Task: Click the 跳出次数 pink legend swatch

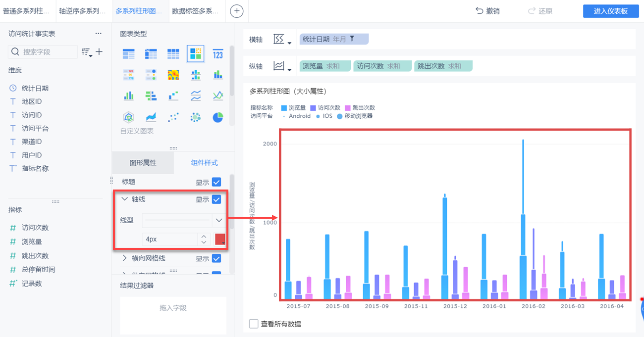Action: pyautogui.click(x=348, y=108)
